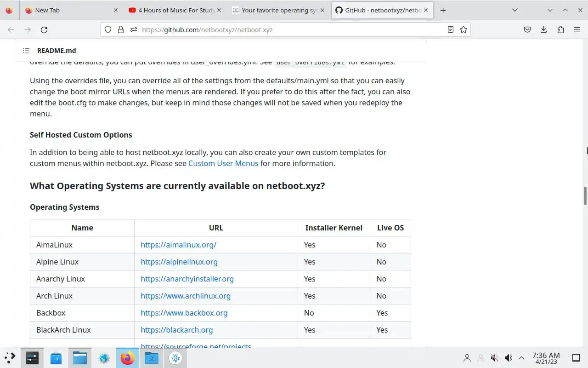Screen dimensions: 588x368
Task: Focus the Firefox taskbar icon
Action: (x=127, y=357)
